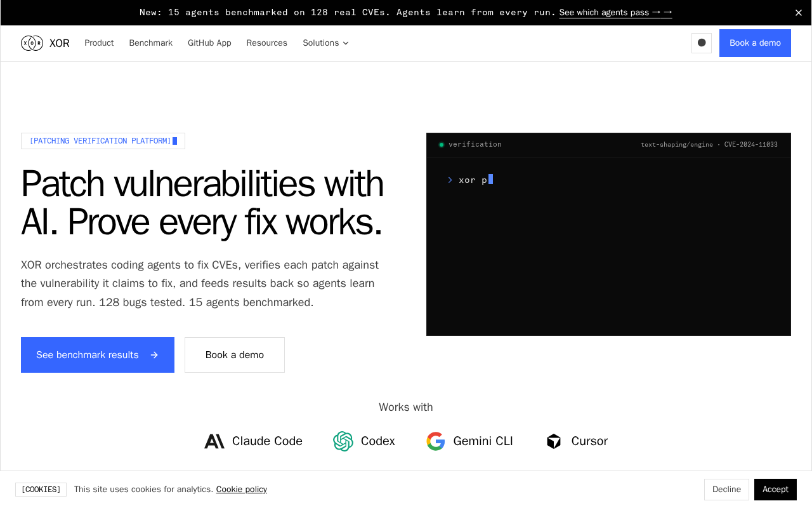Dismiss the announcement banner with X
The height and width of the screenshot is (508, 812).
[799, 12]
